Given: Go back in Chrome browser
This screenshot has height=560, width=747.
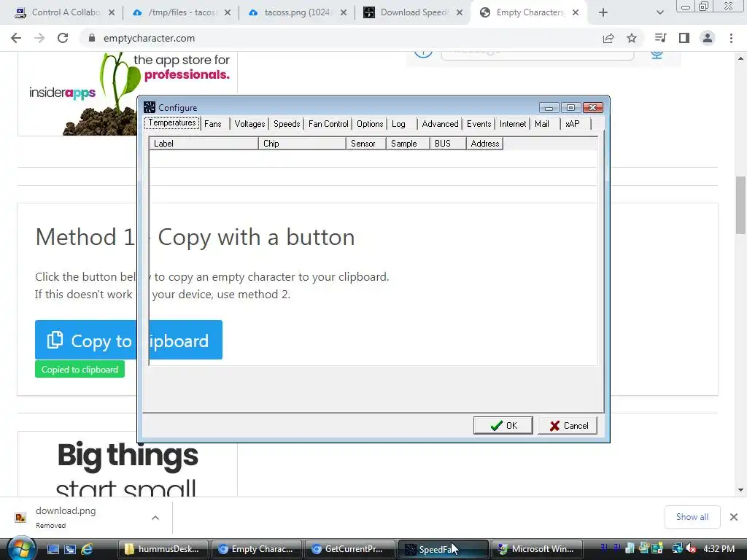Looking at the screenshot, I should tap(16, 38).
